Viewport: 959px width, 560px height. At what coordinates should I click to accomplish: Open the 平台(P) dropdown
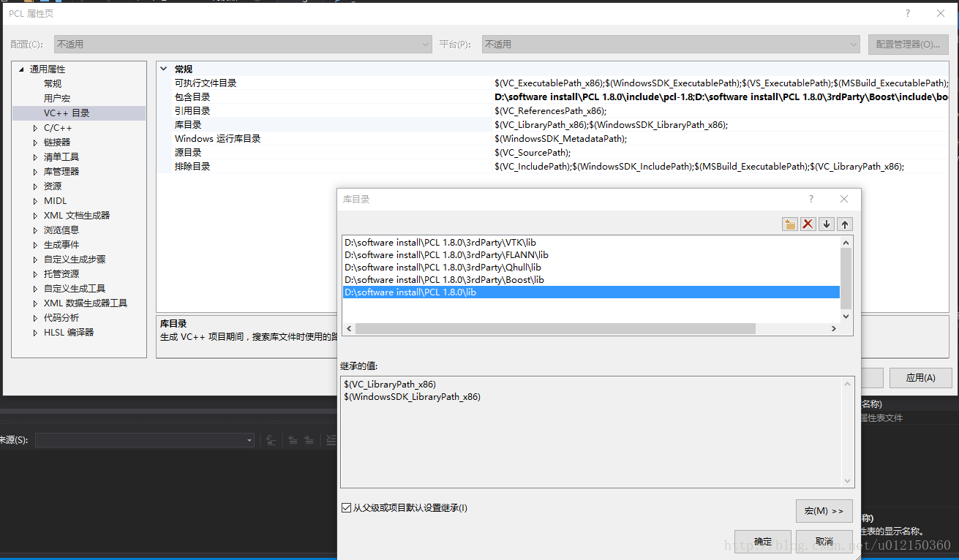[x=671, y=45]
